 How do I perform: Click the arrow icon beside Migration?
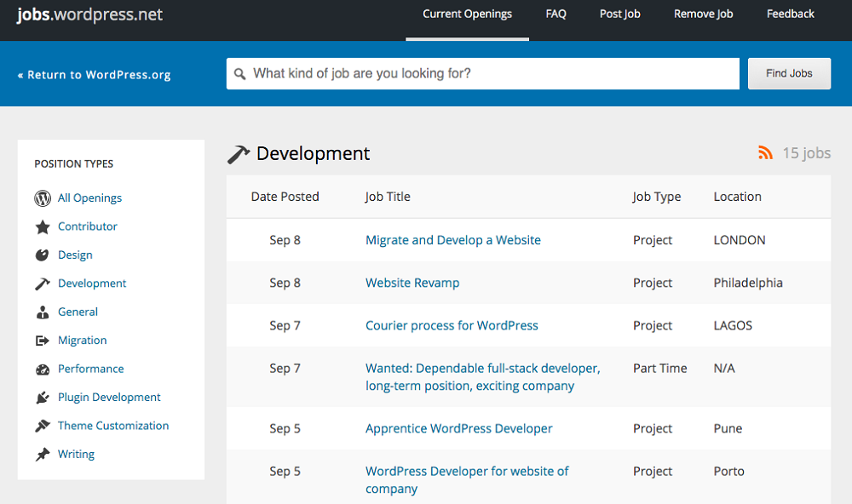pyautogui.click(x=43, y=341)
